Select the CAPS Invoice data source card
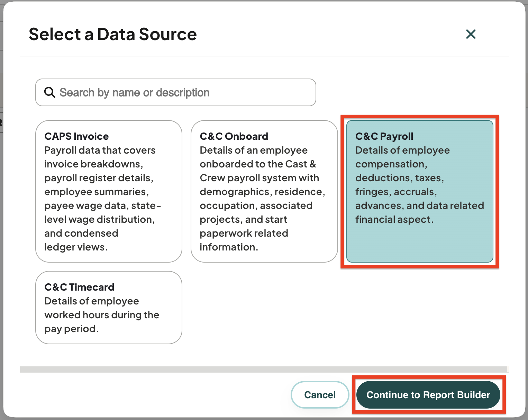The height and width of the screenshot is (420, 528). click(109, 191)
